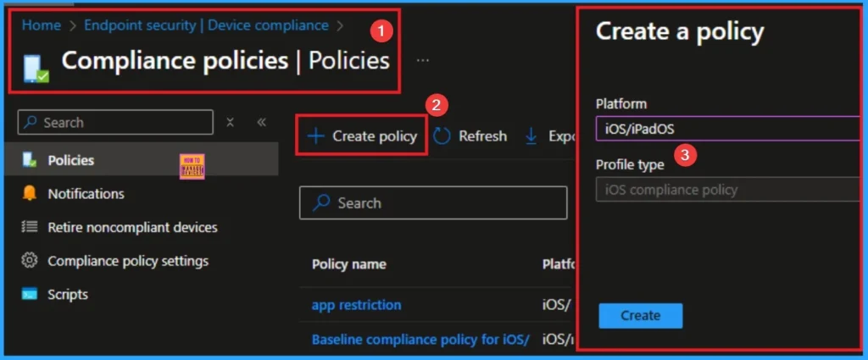Click the Refresh circular arrow icon
This screenshot has height=360, width=868.
click(442, 136)
